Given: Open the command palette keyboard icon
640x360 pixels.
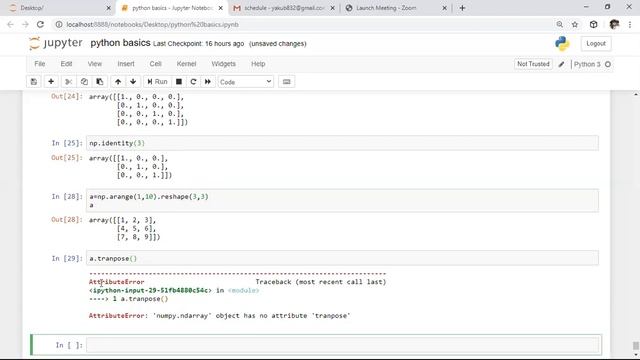Looking at the screenshot, I should 287,82.
